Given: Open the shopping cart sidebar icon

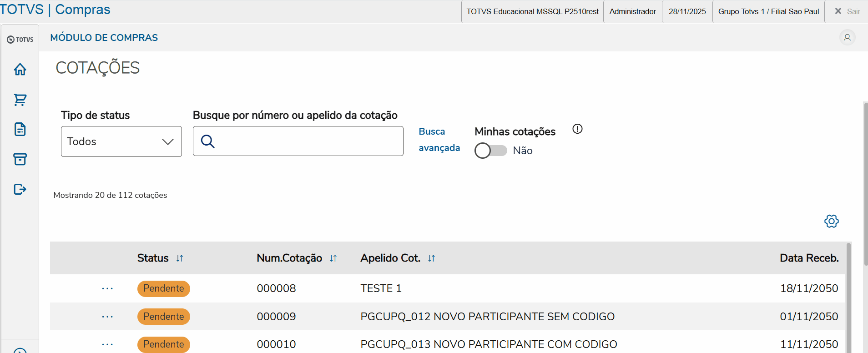Looking at the screenshot, I should coord(20,100).
